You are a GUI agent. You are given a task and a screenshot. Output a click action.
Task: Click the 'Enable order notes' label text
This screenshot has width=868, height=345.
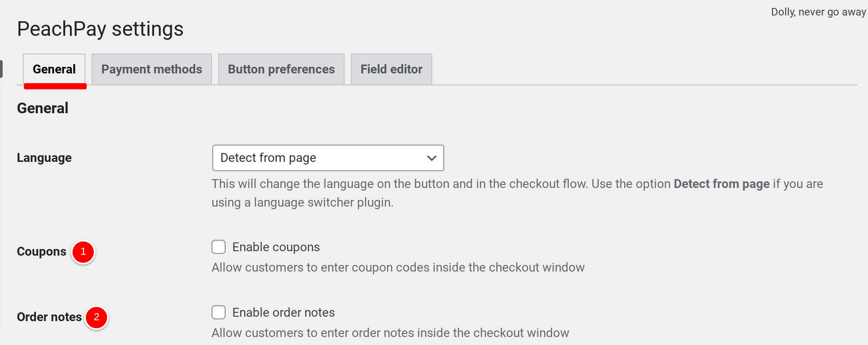(x=284, y=313)
